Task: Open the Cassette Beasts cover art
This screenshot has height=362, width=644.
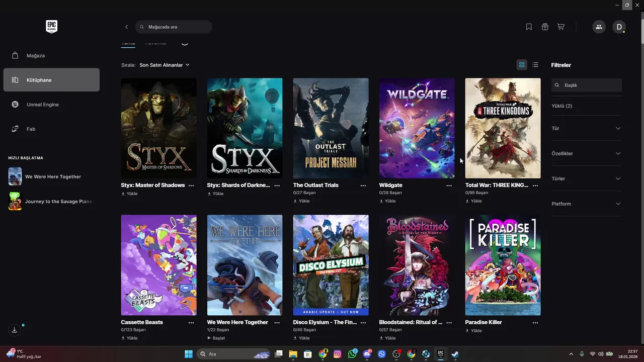Action: 159,265
